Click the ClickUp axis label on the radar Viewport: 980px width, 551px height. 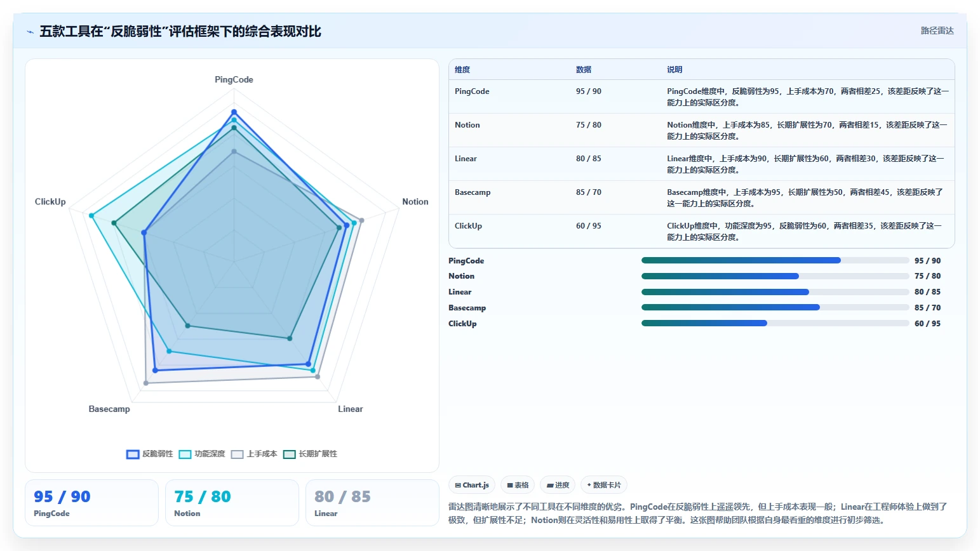(50, 202)
